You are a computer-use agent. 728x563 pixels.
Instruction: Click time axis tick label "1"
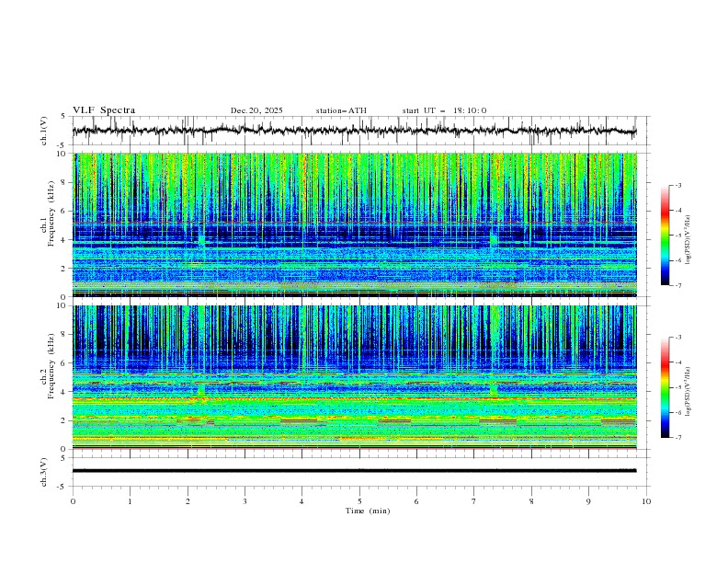(130, 501)
